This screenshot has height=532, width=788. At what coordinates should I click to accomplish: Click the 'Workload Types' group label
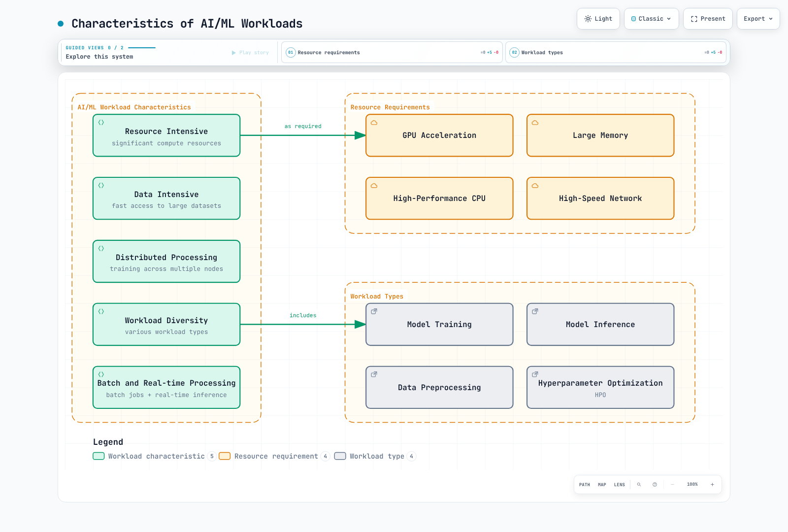(x=377, y=297)
